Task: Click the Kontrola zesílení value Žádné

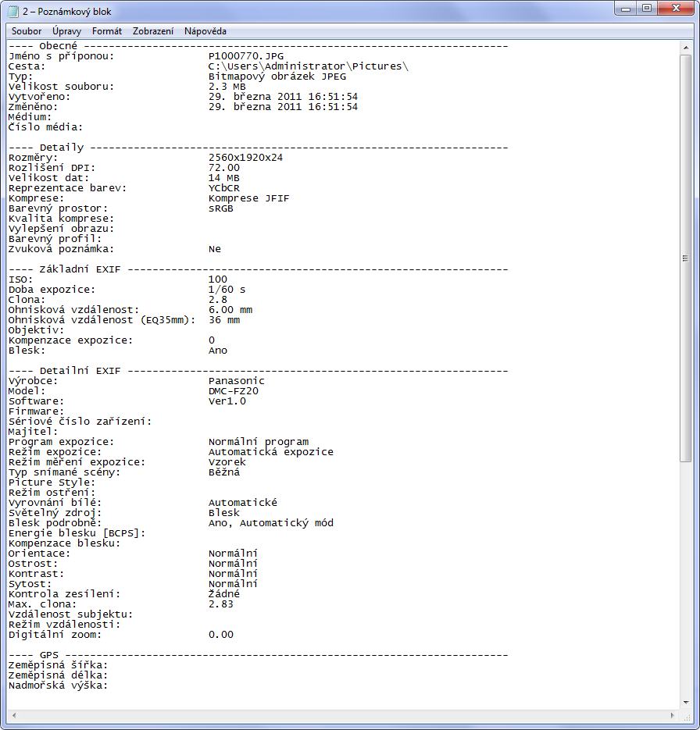Action: [x=224, y=594]
